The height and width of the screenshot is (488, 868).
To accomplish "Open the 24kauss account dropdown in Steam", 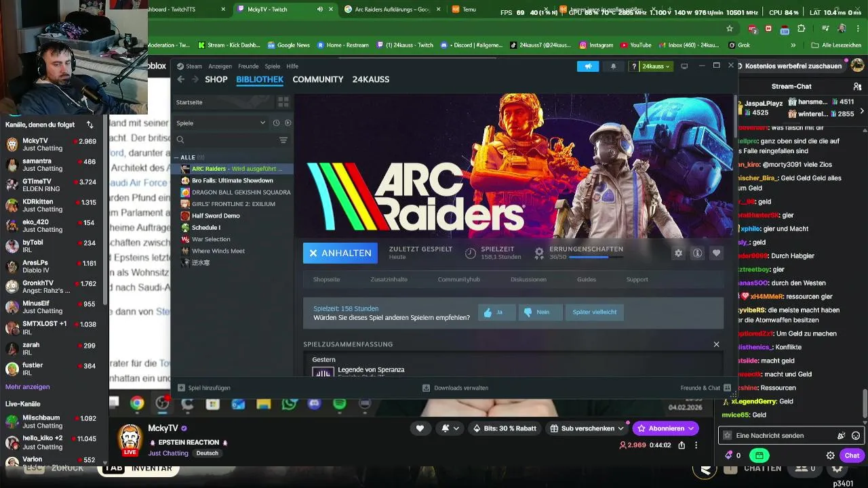I will (x=656, y=66).
